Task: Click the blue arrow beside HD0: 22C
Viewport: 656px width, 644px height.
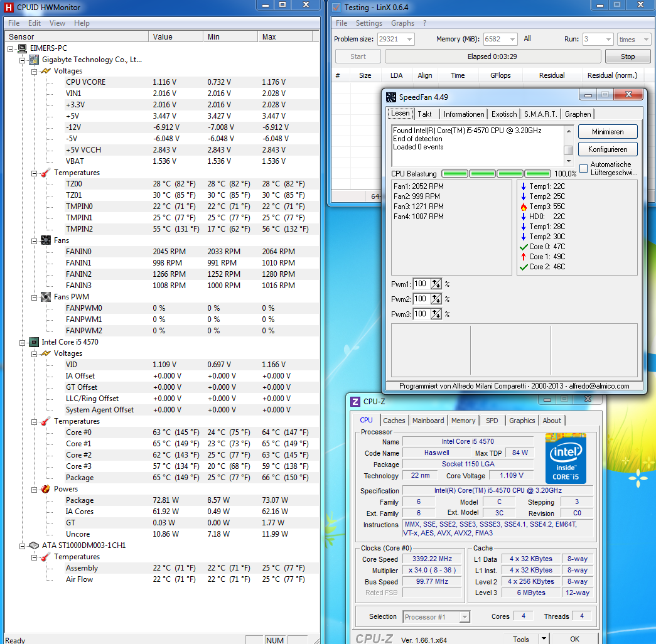Action: [x=524, y=217]
